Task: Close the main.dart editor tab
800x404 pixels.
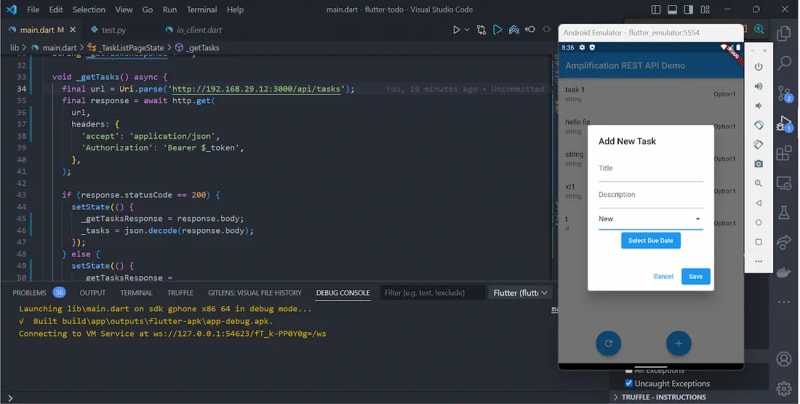Action: [73, 30]
